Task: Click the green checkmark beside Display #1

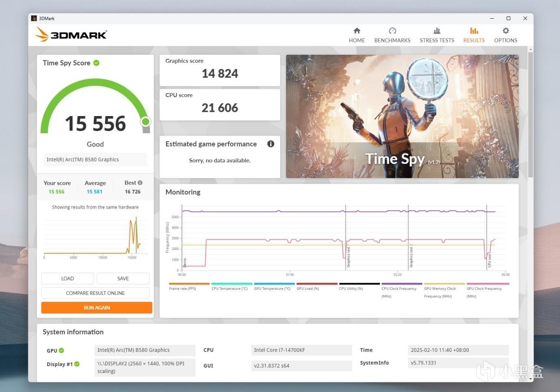Action: point(77,364)
